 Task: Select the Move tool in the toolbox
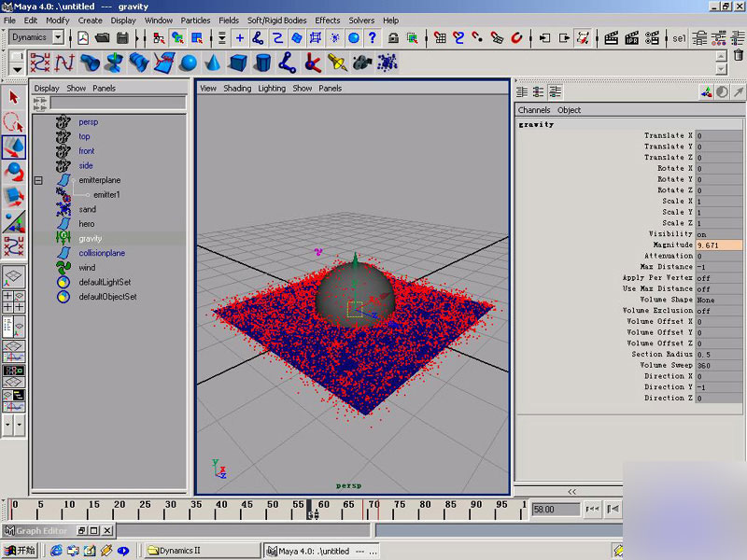point(14,147)
